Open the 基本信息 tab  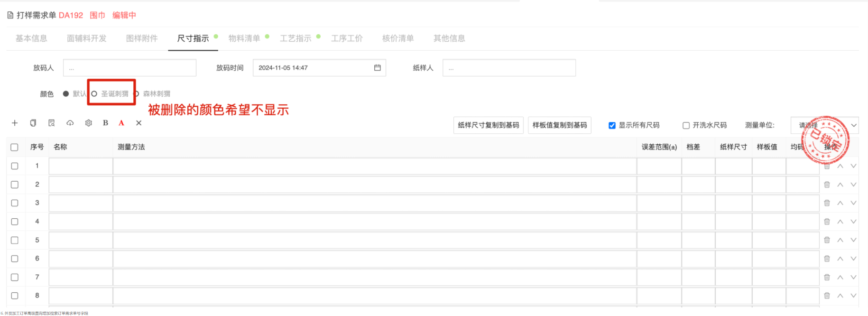(31, 38)
